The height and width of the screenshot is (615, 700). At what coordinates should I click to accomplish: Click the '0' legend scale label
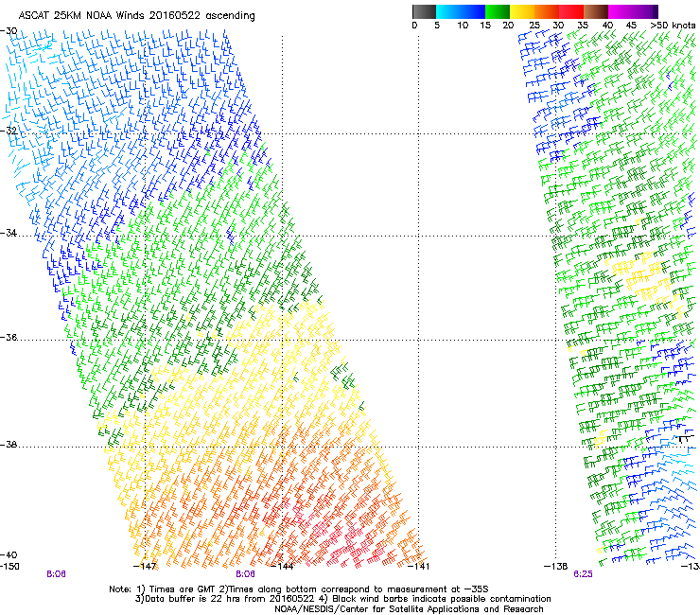coord(414,25)
